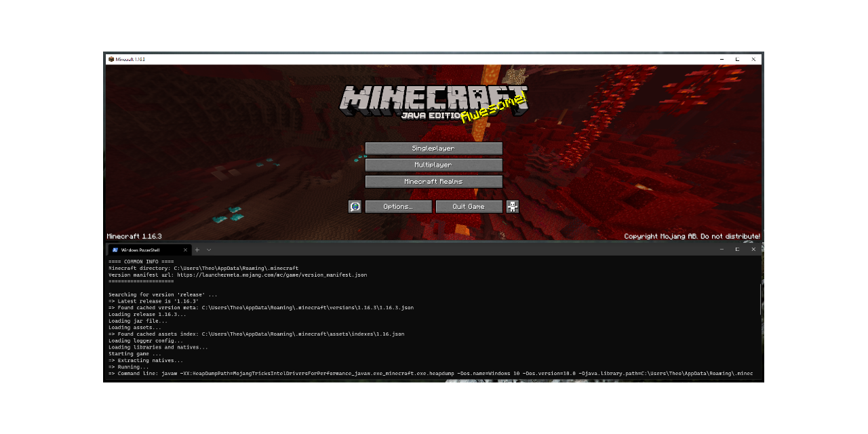Screen dimensions: 868x434
Task: Click the 'Minecraft directory' line in terminal
Action: coord(203,269)
